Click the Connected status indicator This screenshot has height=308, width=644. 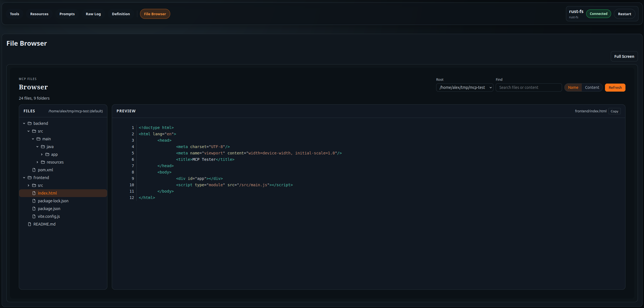(x=598, y=14)
